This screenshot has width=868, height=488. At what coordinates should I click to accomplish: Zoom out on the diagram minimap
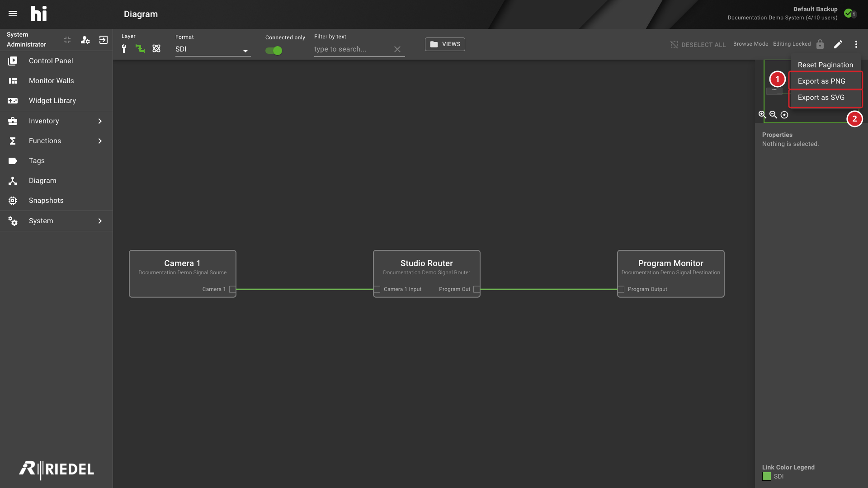[774, 115]
